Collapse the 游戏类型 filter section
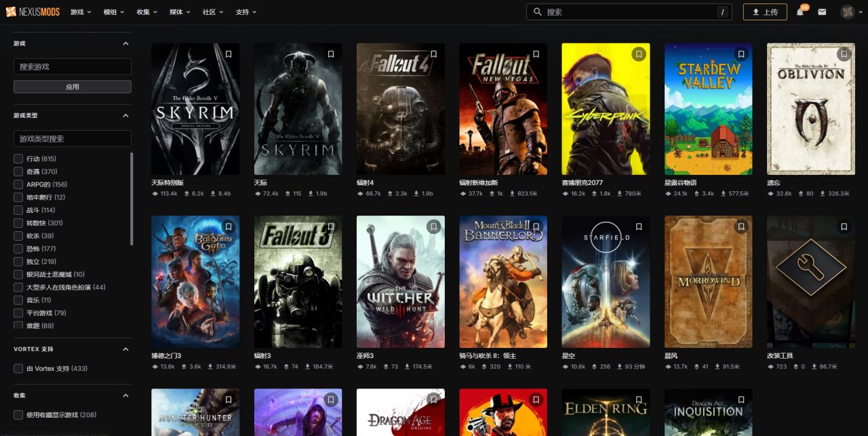868x436 pixels. (x=125, y=115)
